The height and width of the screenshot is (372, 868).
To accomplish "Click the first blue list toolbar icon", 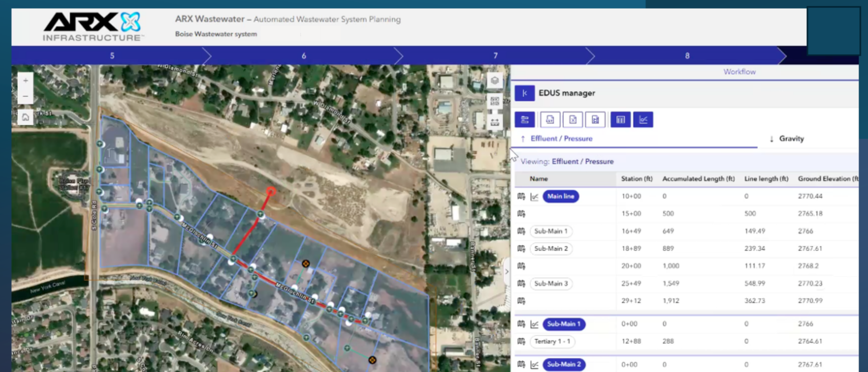I will (x=525, y=120).
